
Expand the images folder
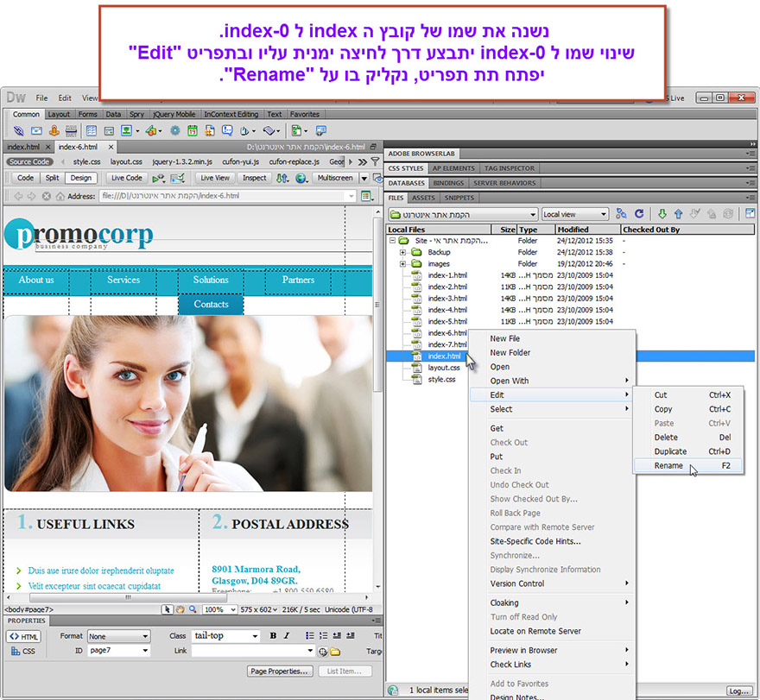(402, 264)
